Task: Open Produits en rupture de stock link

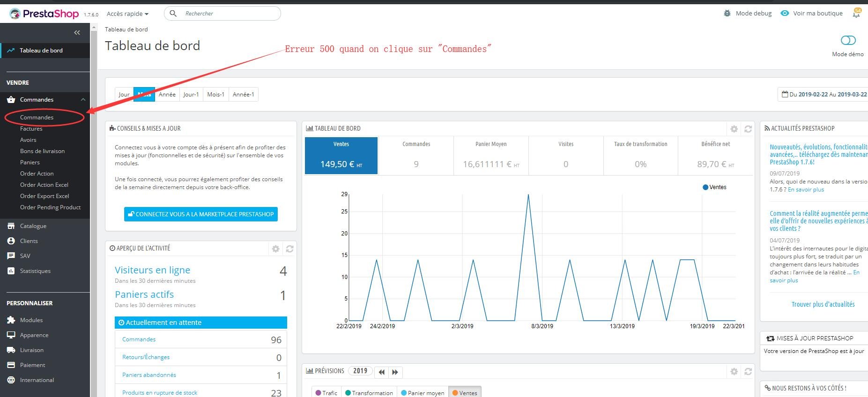Action: point(160,393)
